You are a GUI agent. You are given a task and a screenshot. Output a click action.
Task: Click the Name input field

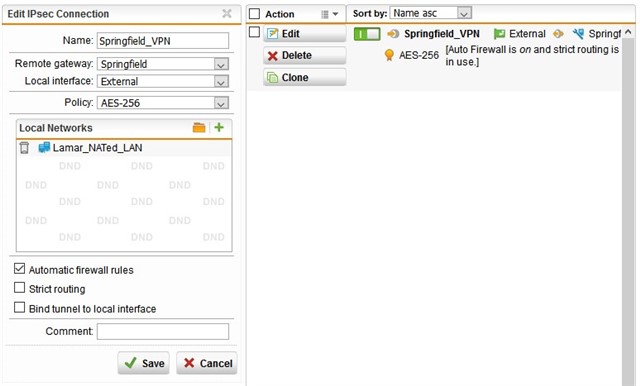click(x=163, y=41)
